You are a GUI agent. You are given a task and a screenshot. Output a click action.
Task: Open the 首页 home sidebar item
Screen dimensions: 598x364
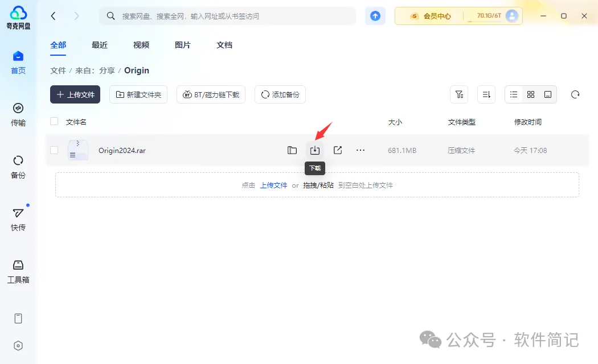tap(18, 63)
